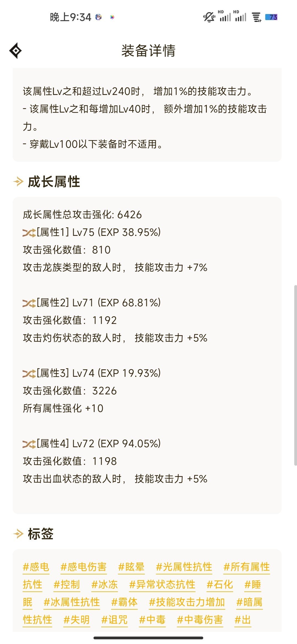
Task: Tap the shuffle icon beside 属性4
Action: (29, 444)
